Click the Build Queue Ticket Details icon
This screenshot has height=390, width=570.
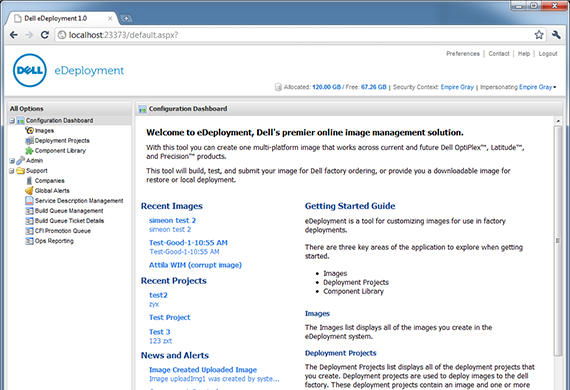tap(29, 221)
